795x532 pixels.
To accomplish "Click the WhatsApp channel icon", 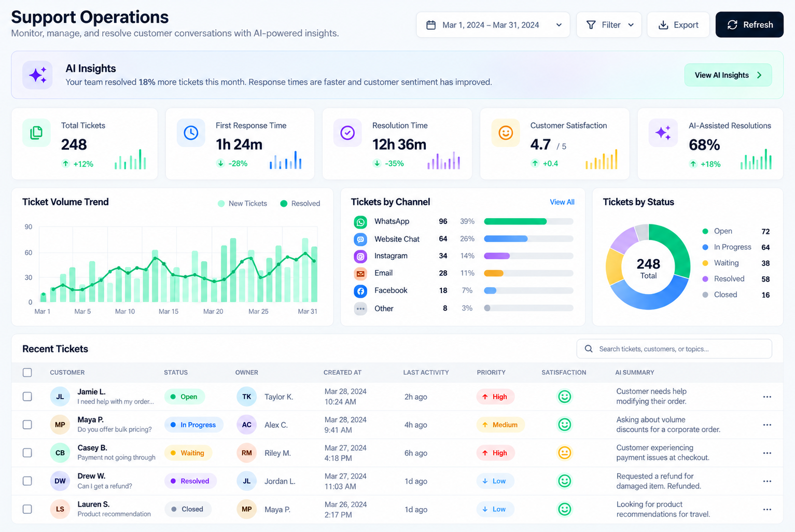I will 360,222.
